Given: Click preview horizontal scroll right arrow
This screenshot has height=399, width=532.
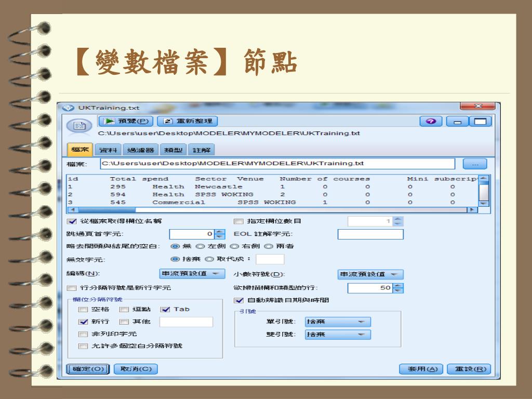Looking at the screenshot, I should (x=472, y=210).
